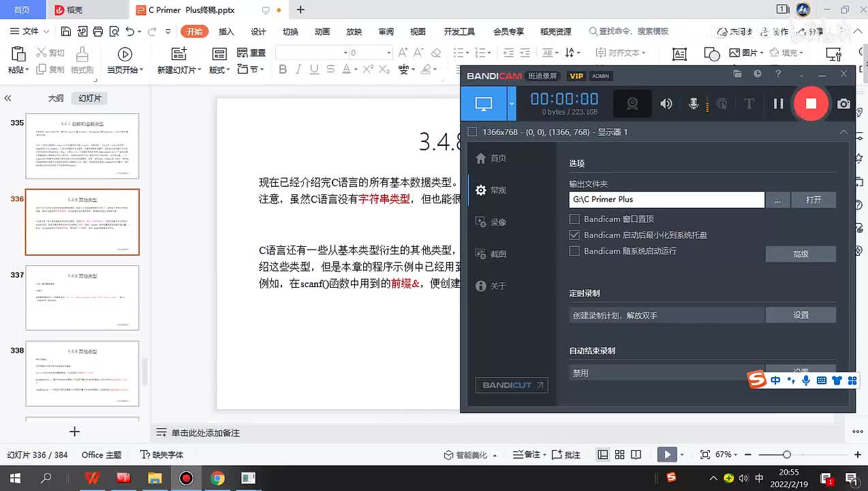Image resolution: width=868 pixels, height=491 pixels.
Task: Toggle bold formatting
Action: pyautogui.click(x=281, y=69)
